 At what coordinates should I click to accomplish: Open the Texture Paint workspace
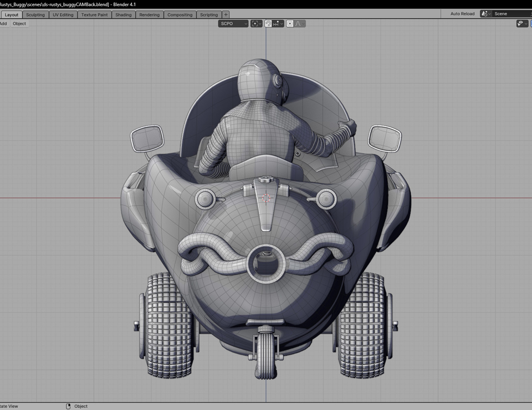pyautogui.click(x=94, y=15)
